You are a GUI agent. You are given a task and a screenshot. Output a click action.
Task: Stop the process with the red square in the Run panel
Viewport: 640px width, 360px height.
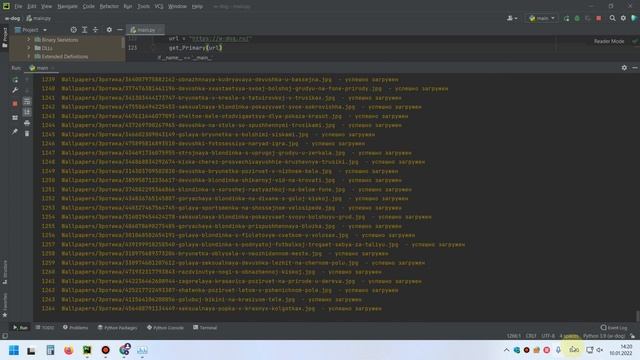[15, 104]
